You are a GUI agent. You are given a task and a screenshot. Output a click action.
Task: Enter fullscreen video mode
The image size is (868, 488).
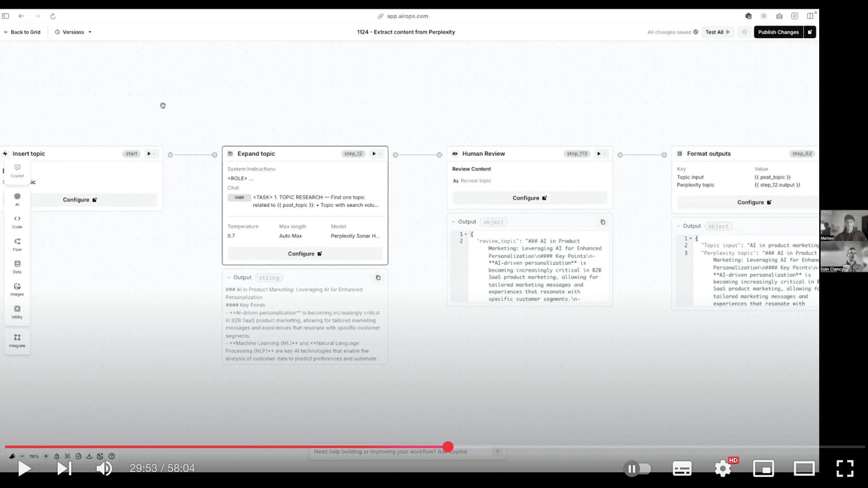845,468
